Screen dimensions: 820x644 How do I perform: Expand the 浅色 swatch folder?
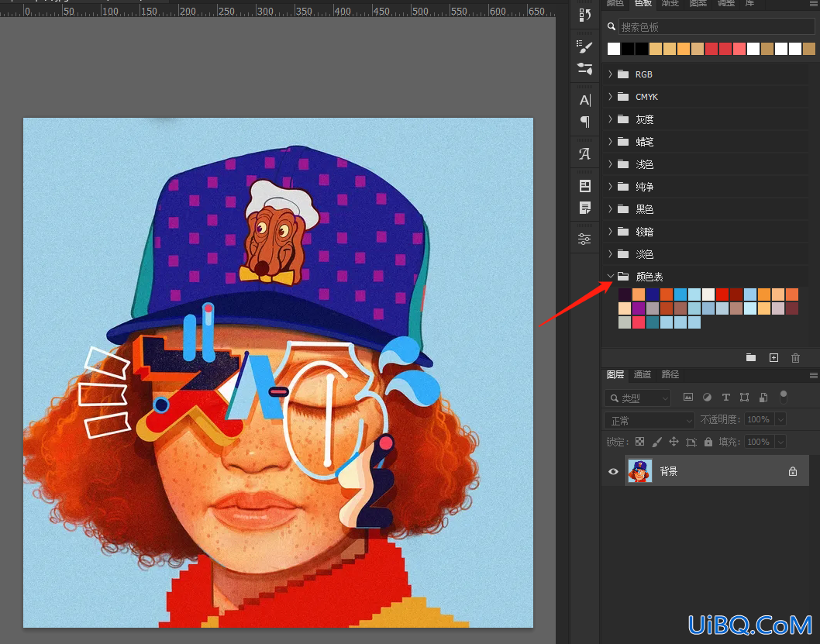610,164
